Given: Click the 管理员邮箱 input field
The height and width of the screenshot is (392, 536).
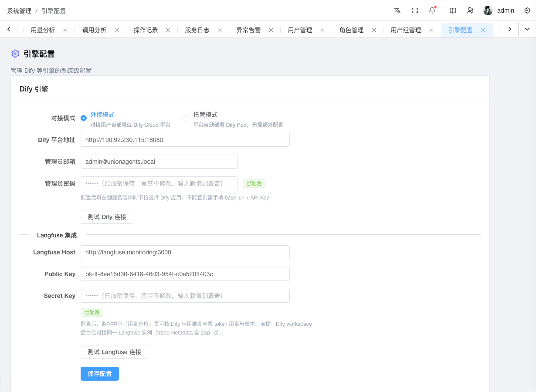Looking at the screenshot, I should (x=159, y=162).
